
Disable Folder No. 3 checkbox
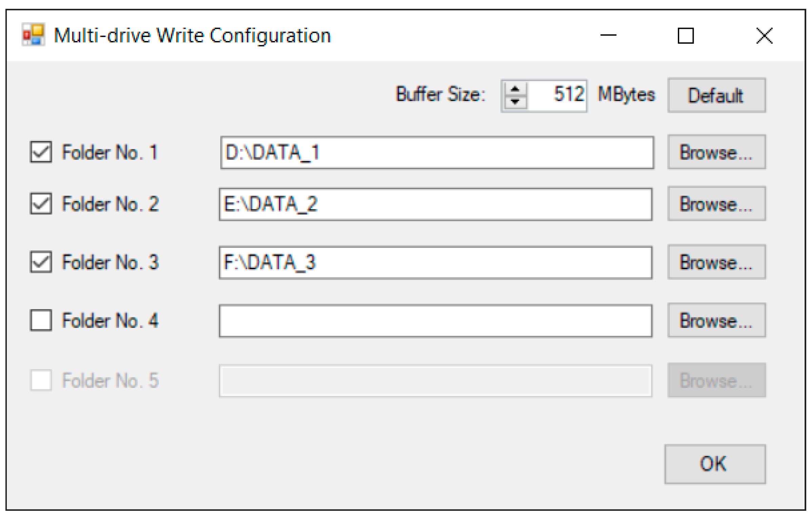[x=41, y=262]
